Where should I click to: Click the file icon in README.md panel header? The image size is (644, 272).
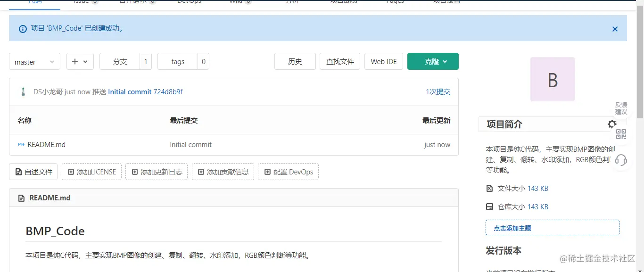pos(21,198)
